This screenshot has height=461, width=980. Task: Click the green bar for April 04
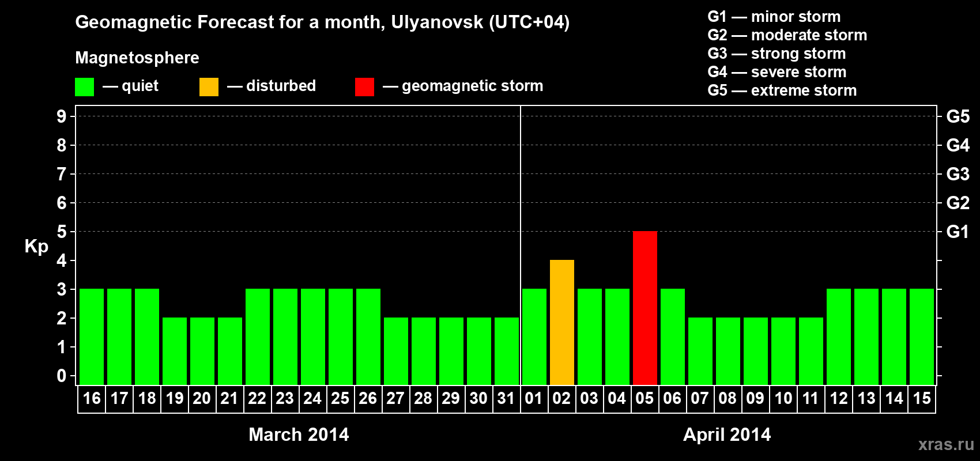(x=617, y=337)
